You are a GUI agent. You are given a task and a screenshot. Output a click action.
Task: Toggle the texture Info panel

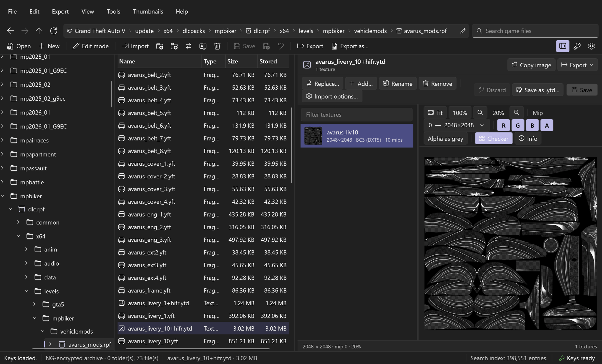click(x=528, y=138)
